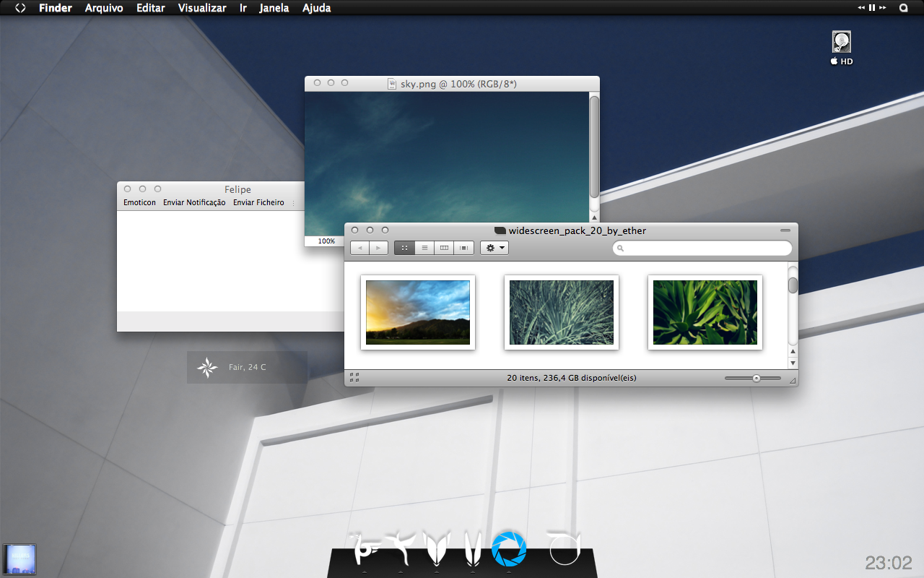The height and width of the screenshot is (578, 924).
Task: Open the circle outline dock icon
Action: 564,548
